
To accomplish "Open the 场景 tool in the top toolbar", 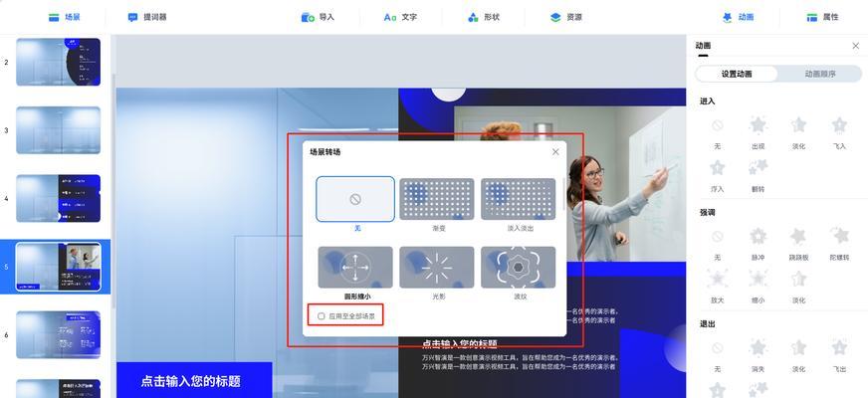I will (x=65, y=17).
